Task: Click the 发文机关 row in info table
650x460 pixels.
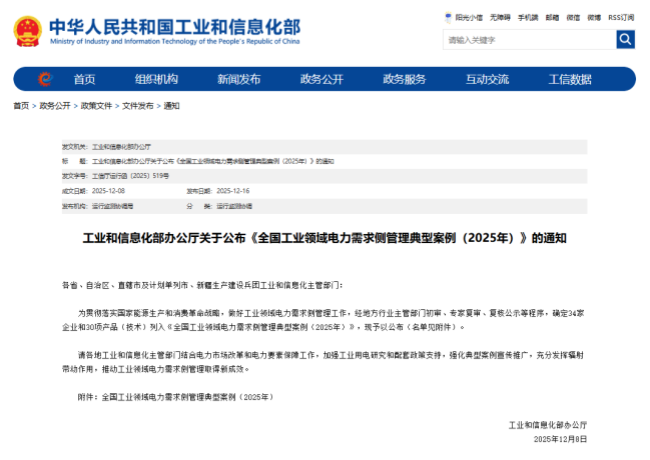Action: coord(325,147)
